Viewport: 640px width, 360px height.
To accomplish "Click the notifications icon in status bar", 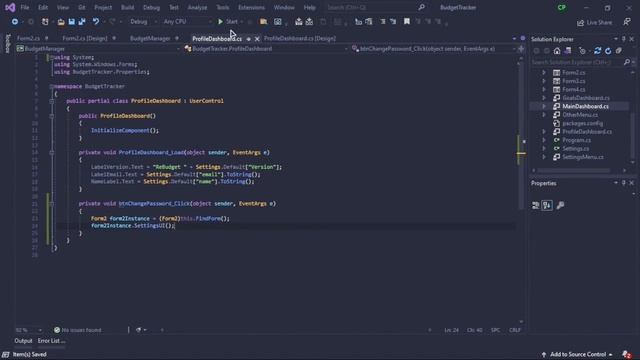I will (627, 354).
